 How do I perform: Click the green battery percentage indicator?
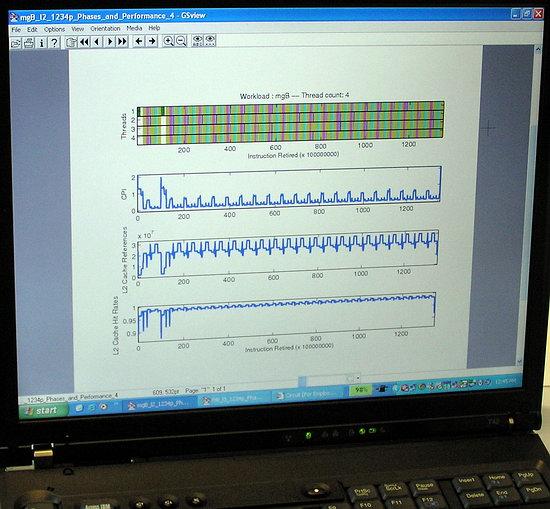pyautogui.click(x=360, y=390)
